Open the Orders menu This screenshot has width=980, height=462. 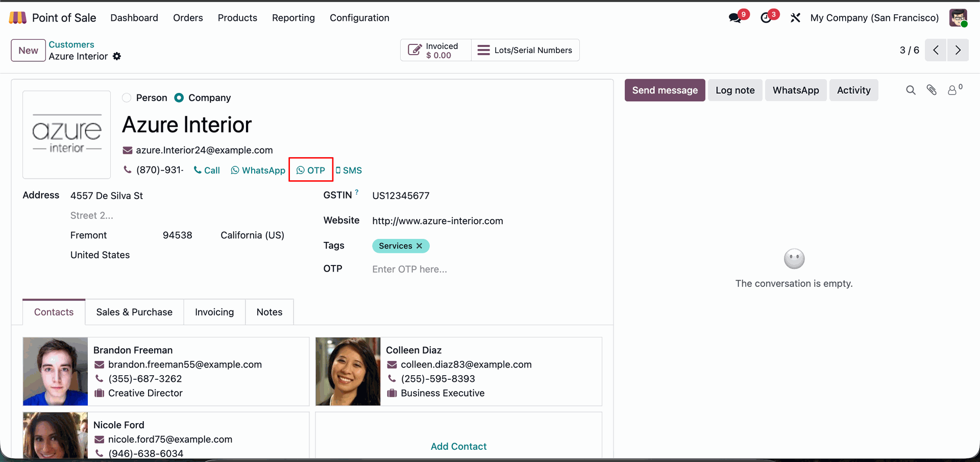tap(188, 18)
